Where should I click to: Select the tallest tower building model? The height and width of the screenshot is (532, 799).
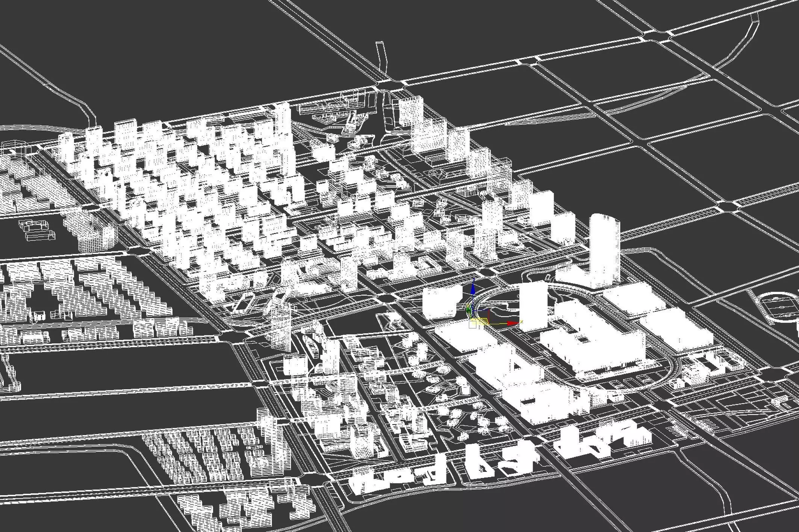604,251
